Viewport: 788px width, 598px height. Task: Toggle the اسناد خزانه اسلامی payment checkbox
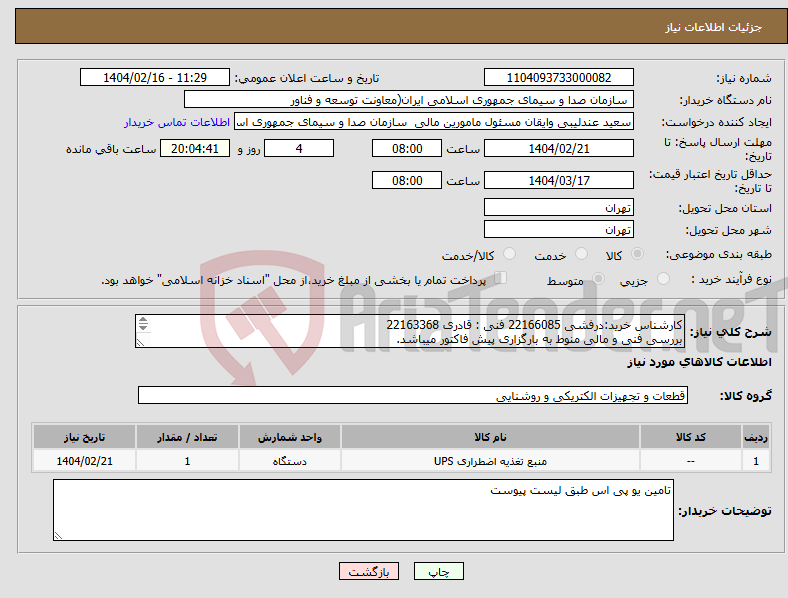click(x=500, y=277)
